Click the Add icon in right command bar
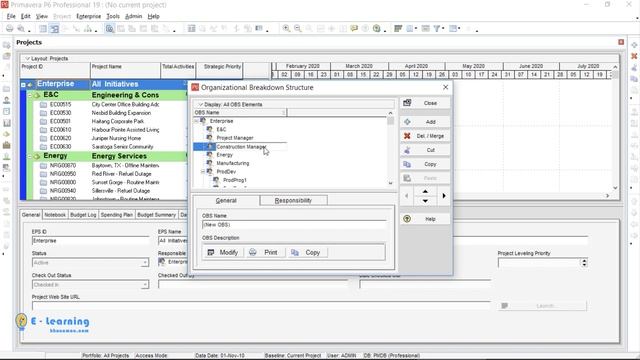This screenshot has width=640, height=360. pos(634,45)
